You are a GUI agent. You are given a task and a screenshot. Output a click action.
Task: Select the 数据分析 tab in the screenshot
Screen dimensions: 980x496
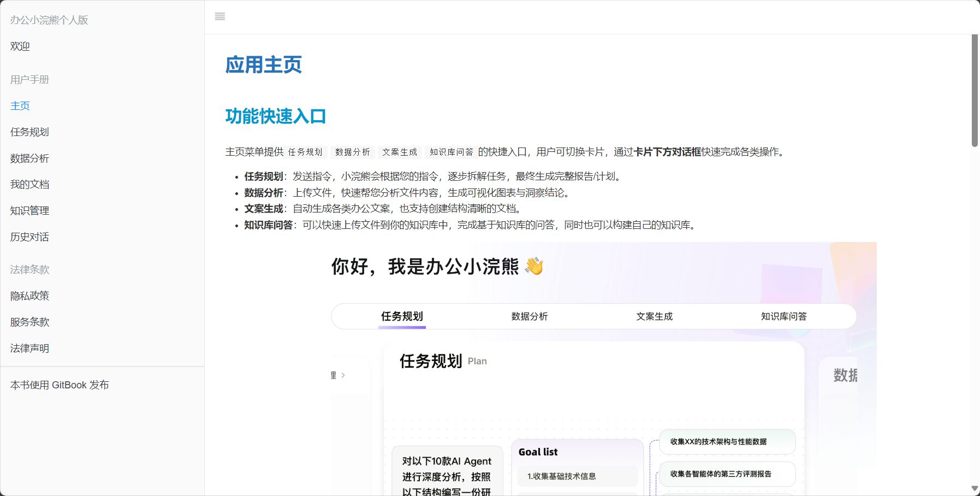click(x=530, y=316)
